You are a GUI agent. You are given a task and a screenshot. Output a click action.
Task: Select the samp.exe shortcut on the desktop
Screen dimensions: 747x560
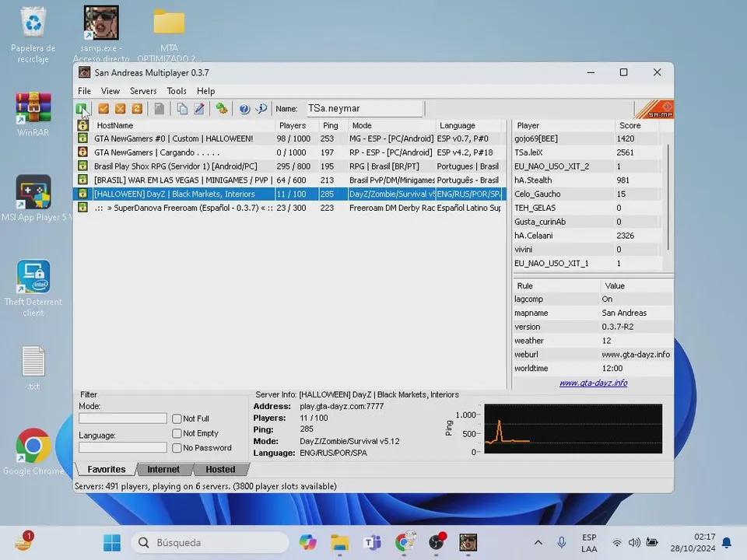coord(101,33)
